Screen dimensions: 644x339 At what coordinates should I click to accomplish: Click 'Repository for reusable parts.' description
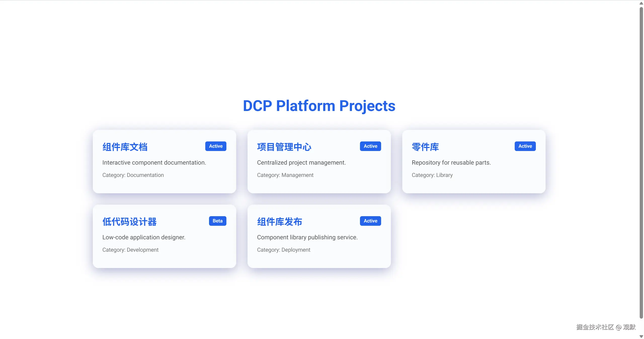(x=451, y=163)
